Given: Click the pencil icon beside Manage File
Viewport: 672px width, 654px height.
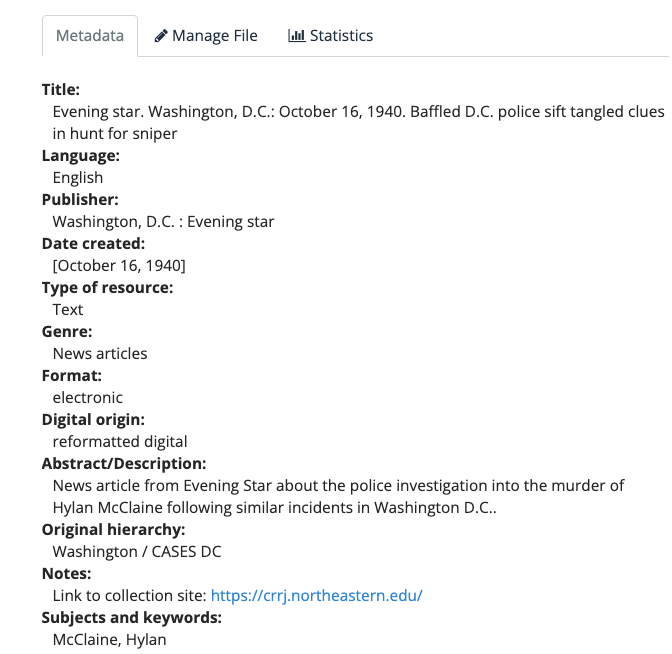Looking at the screenshot, I should [x=160, y=36].
